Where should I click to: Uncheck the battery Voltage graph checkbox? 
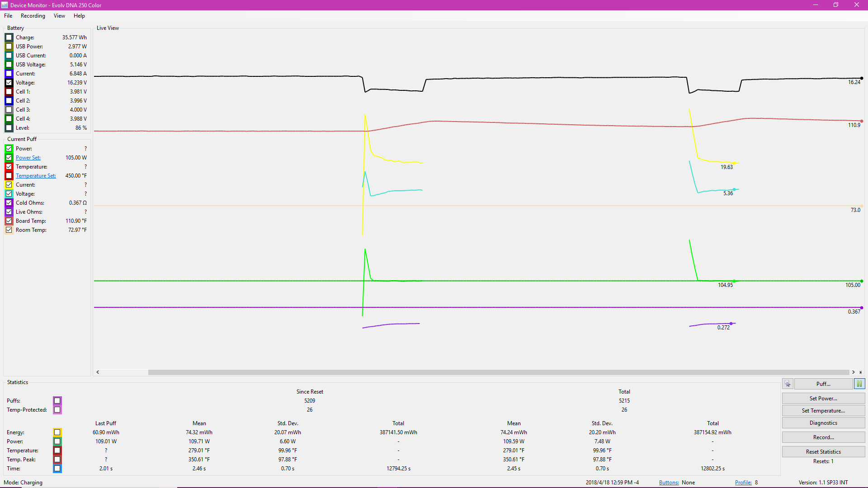click(9, 83)
